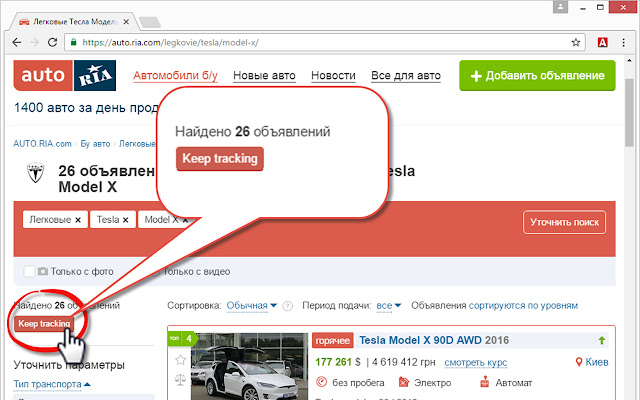Add the Tesla listing to favorites star
Screen dimensions: 640x400
click(x=180, y=360)
